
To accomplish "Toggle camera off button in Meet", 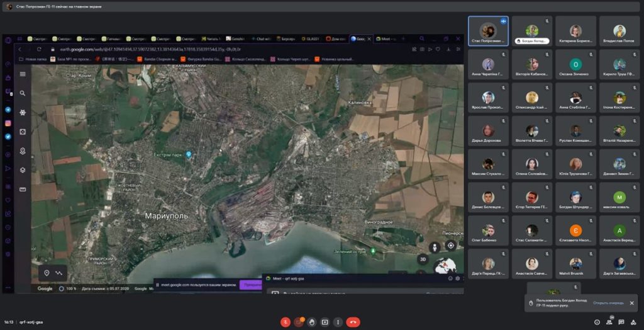I will point(299,322).
